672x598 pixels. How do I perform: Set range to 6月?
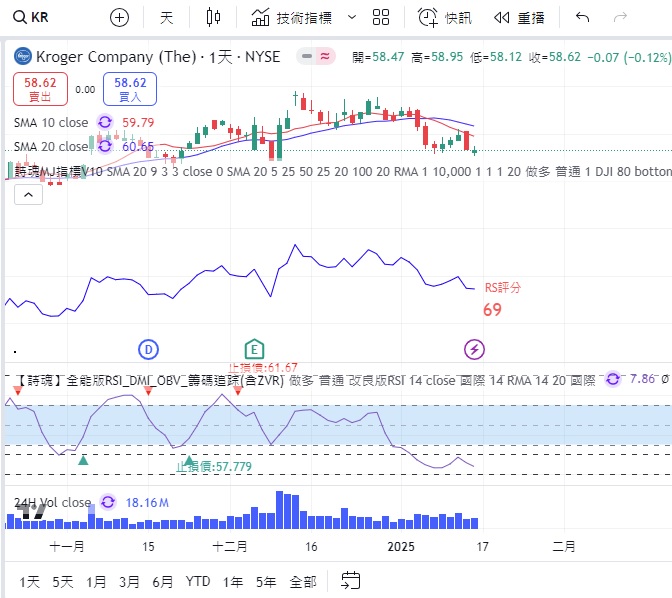162,582
